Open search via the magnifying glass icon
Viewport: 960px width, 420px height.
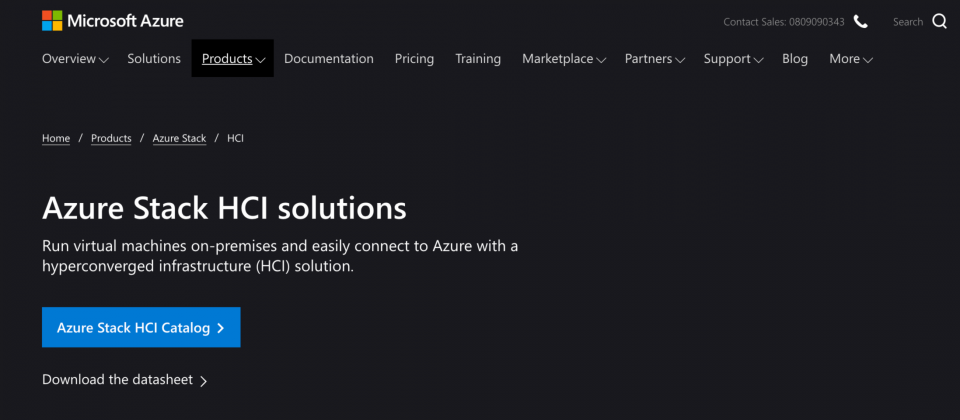tap(939, 21)
